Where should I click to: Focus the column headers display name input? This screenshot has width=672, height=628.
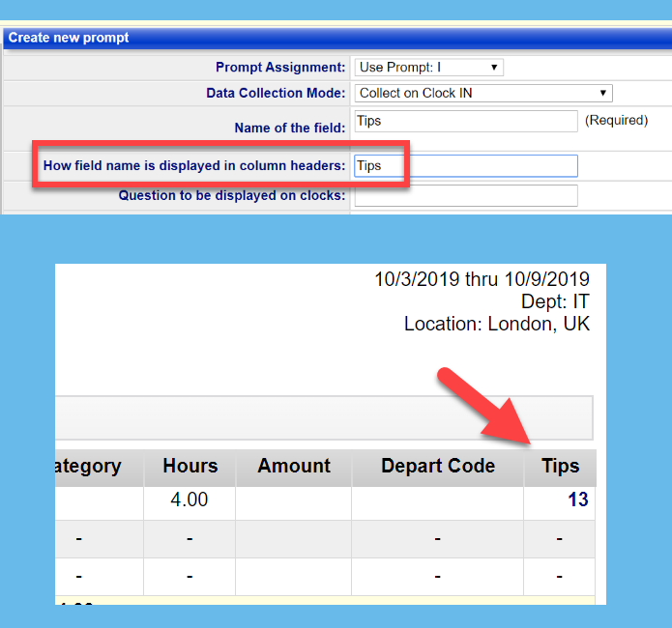coord(466,166)
